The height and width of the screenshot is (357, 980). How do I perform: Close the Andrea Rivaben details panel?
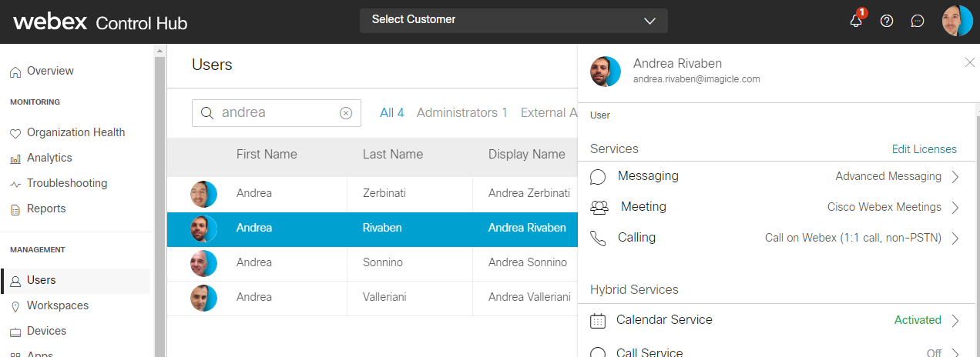point(969,62)
